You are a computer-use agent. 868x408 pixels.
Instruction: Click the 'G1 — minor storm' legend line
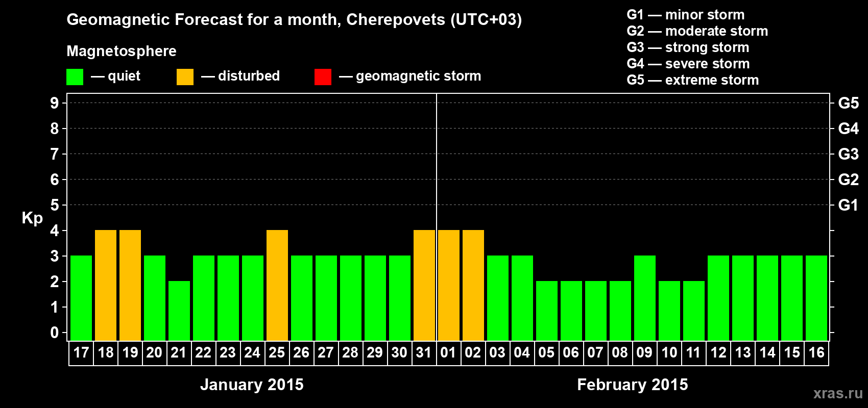[686, 15]
